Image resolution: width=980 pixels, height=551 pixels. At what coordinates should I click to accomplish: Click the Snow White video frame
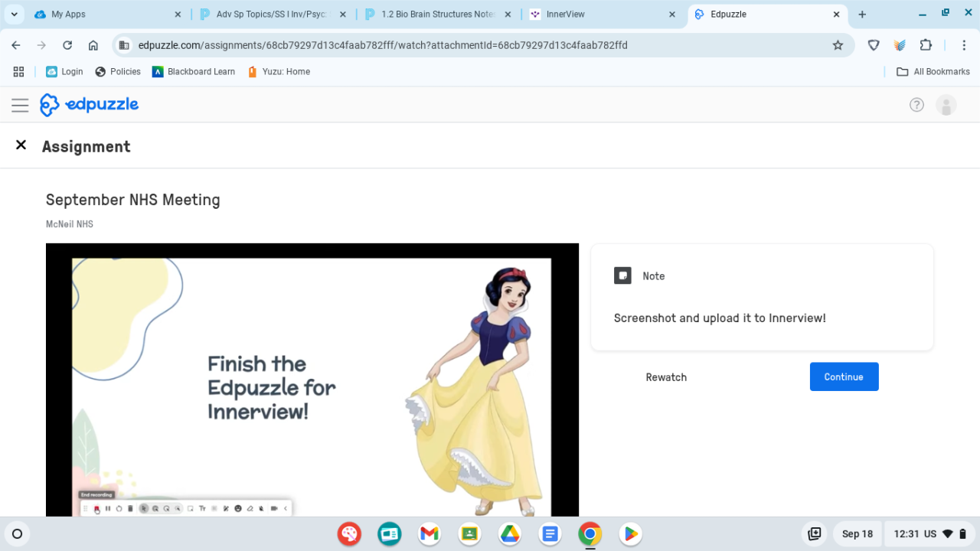point(312,380)
